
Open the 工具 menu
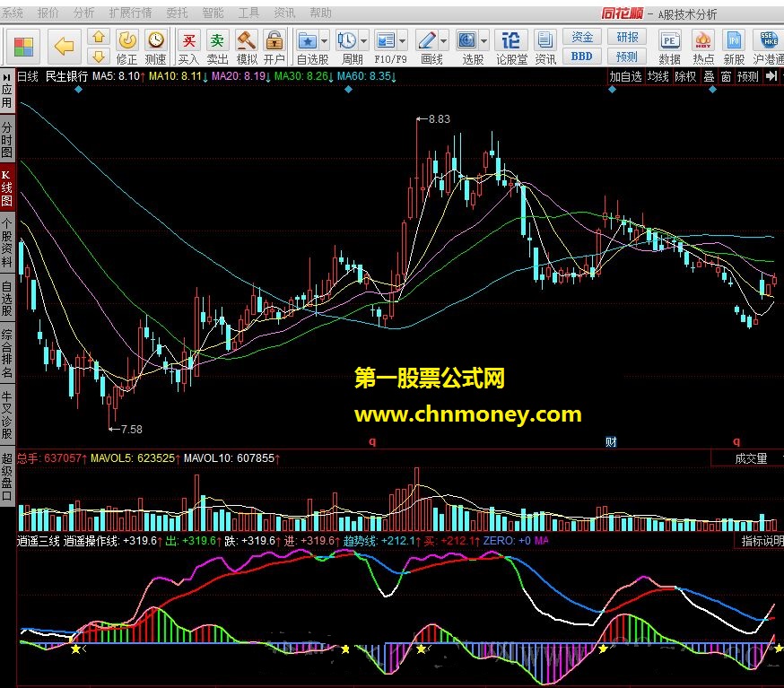click(x=248, y=13)
